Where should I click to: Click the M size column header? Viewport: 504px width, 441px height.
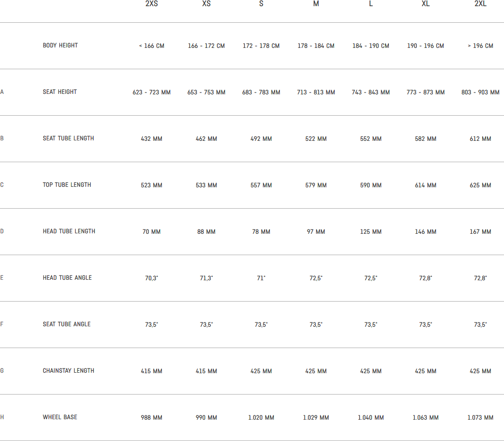tap(316, 4)
